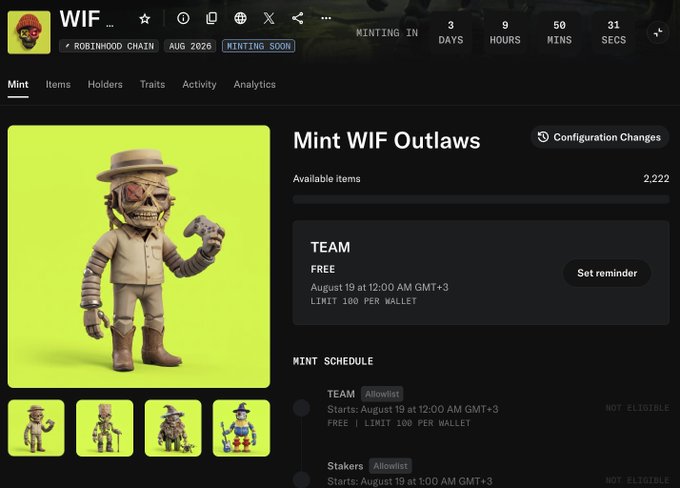Switch to the Mint tab
The width and height of the screenshot is (680, 488).
(x=18, y=85)
